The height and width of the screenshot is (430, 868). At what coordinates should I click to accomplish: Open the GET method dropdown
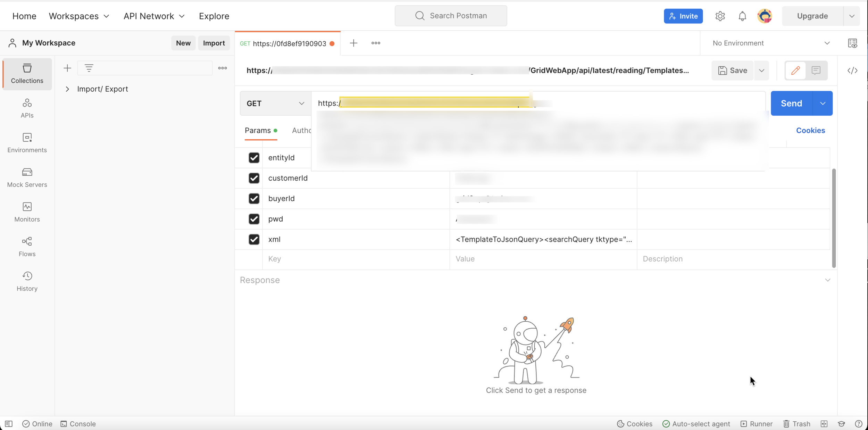tap(275, 103)
